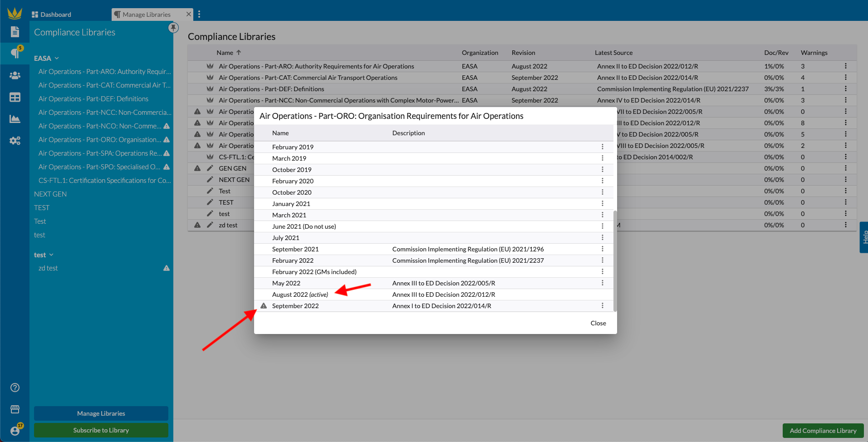Open the marketplace store icon in sidebar
The width and height of the screenshot is (868, 442).
point(15,409)
